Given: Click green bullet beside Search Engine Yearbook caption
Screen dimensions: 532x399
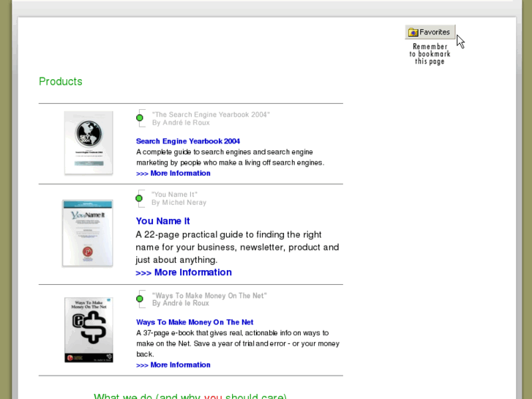Looking at the screenshot, I should pos(140,118).
